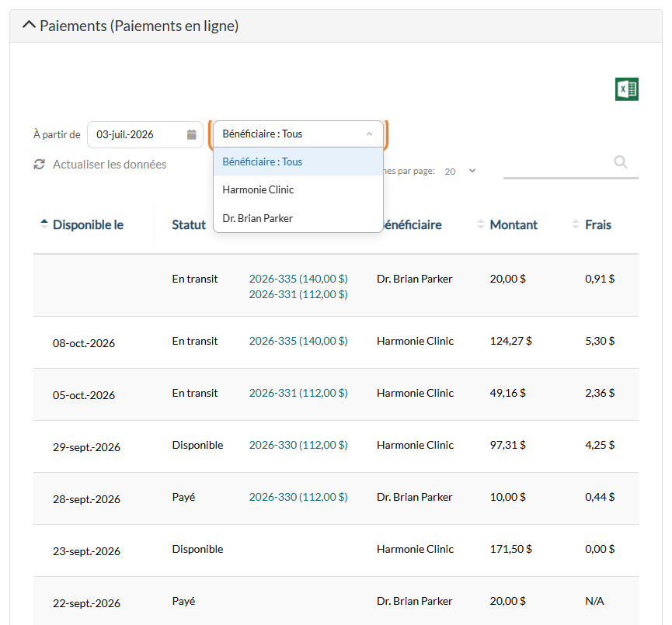Sort by Montant column arrow
Image resolution: width=672 pixels, height=625 pixels.
481,224
